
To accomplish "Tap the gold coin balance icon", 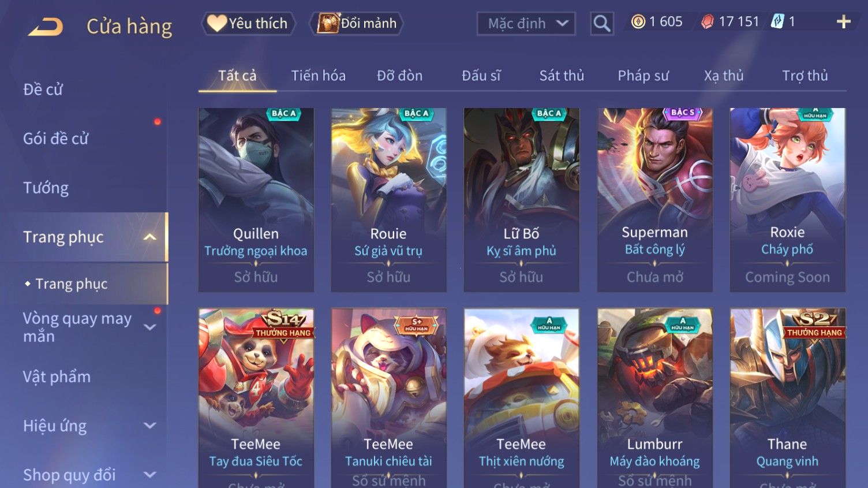I will [x=638, y=22].
